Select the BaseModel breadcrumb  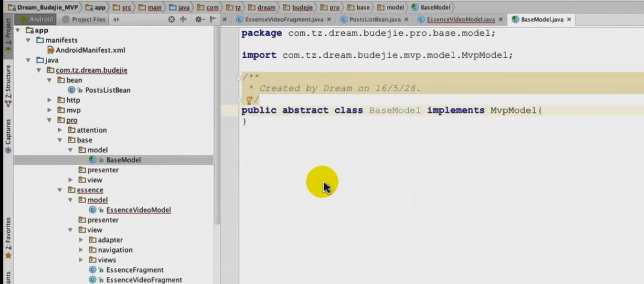[431, 8]
